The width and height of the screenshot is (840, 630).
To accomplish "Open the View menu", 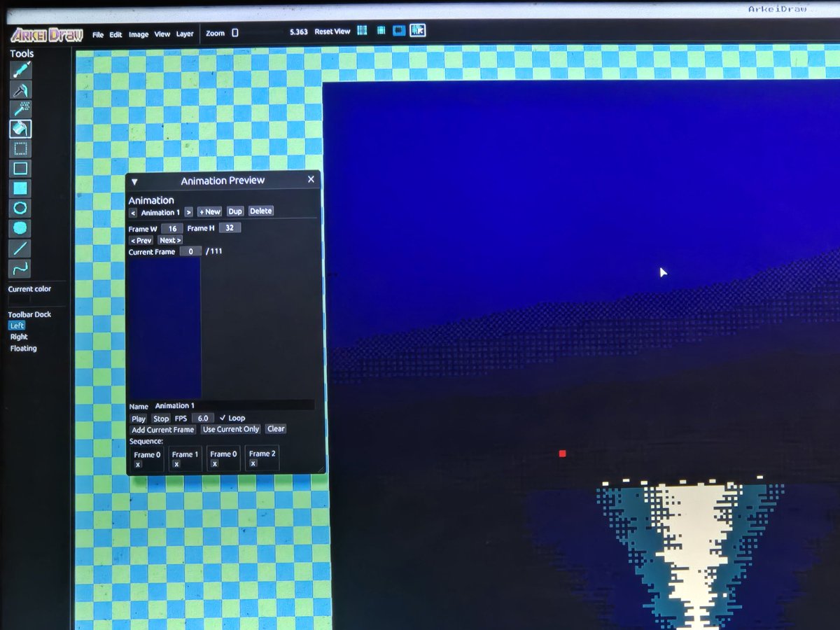I will click(162, 34).
